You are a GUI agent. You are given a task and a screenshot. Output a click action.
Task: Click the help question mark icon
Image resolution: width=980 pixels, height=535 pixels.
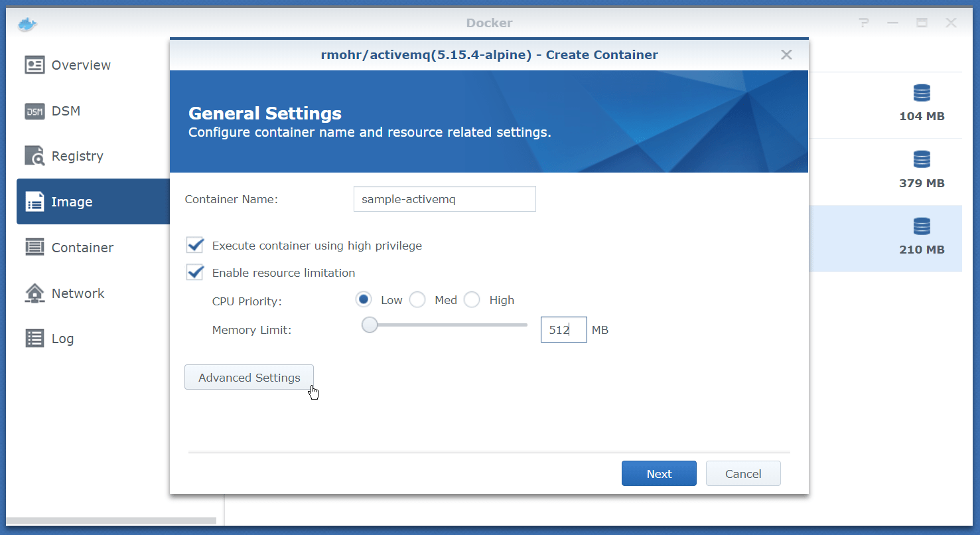click(x=863, y=23)
